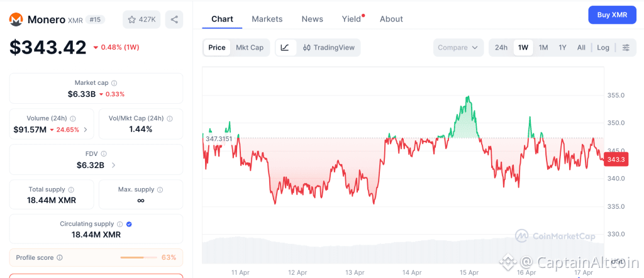Screen dimensions: 644x278
Task: Click the Monero logo icon
Action: [x=16, y=19]
